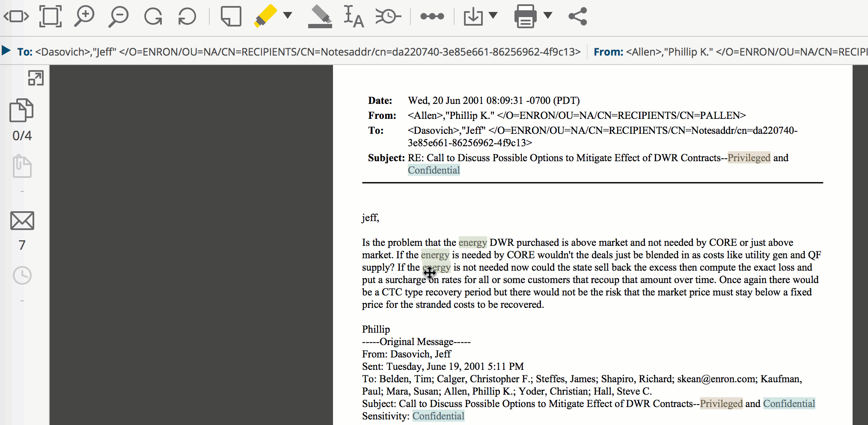Click highlighted 'energy' before DWR purchased

click(473, 242)
